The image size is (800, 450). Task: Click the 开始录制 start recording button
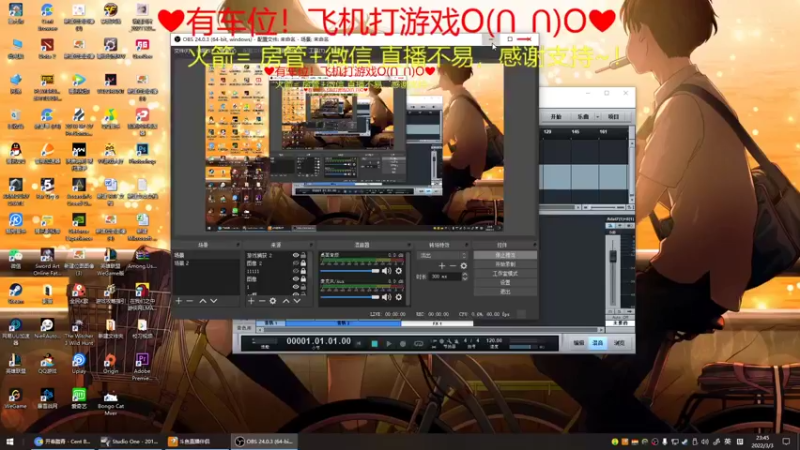[505, 264]
